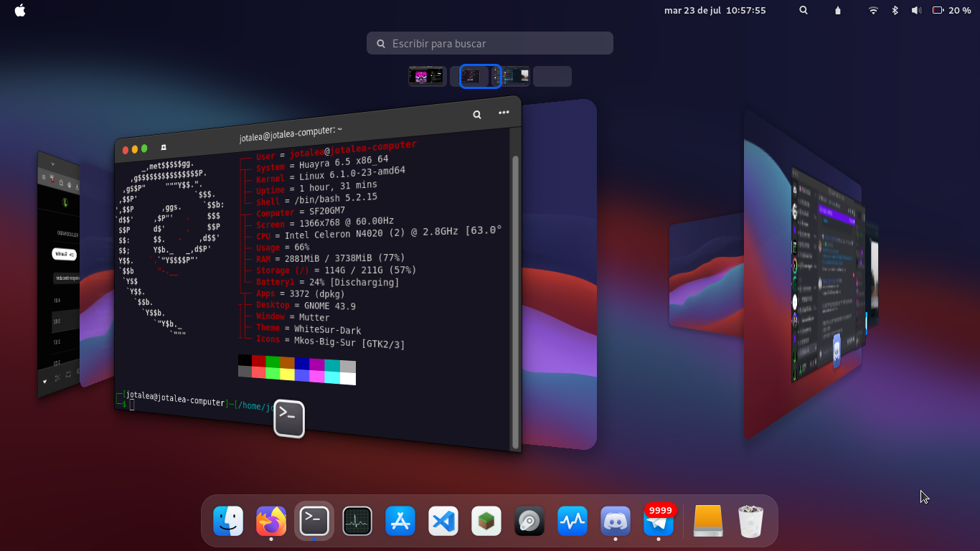
Task: Click the Apple logo in top bar
Action: point(20,11)
